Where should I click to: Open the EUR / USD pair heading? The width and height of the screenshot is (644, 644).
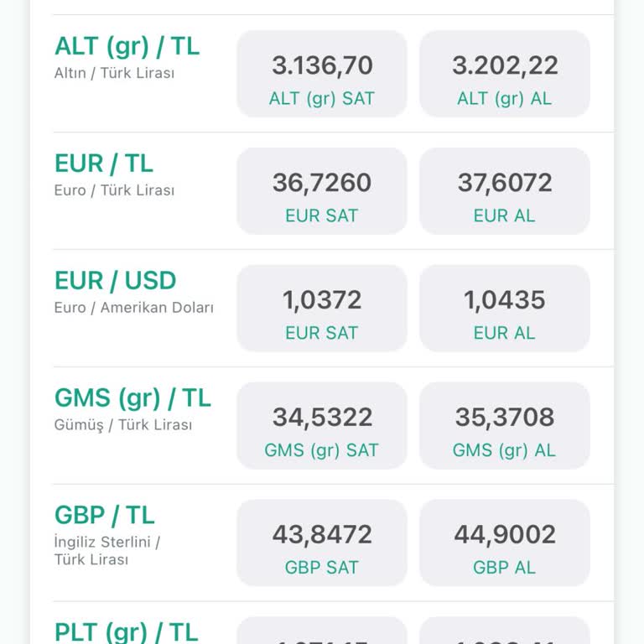click(x=116, y=281)
